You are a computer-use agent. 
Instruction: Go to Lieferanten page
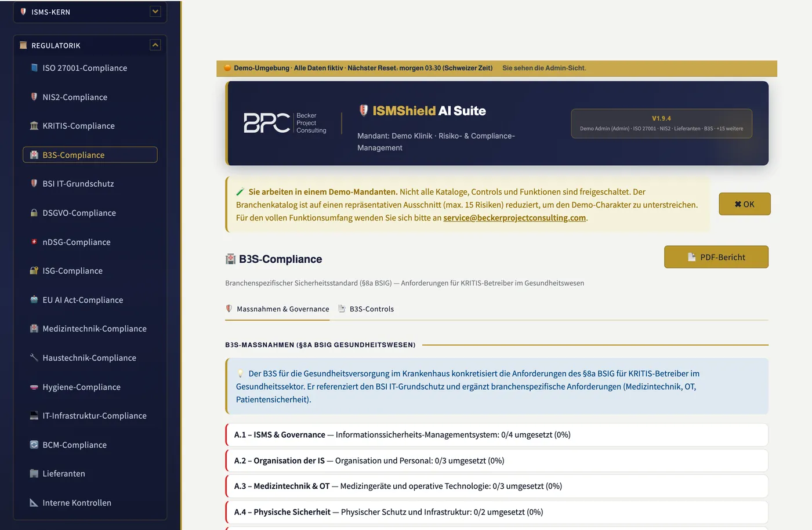90,474
